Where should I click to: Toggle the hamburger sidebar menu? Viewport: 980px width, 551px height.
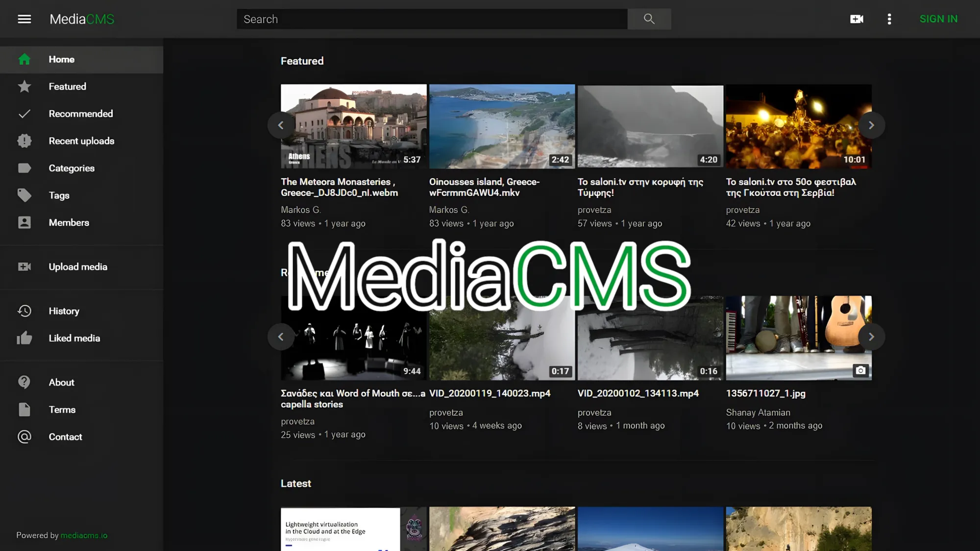click(x=24, y=19)
